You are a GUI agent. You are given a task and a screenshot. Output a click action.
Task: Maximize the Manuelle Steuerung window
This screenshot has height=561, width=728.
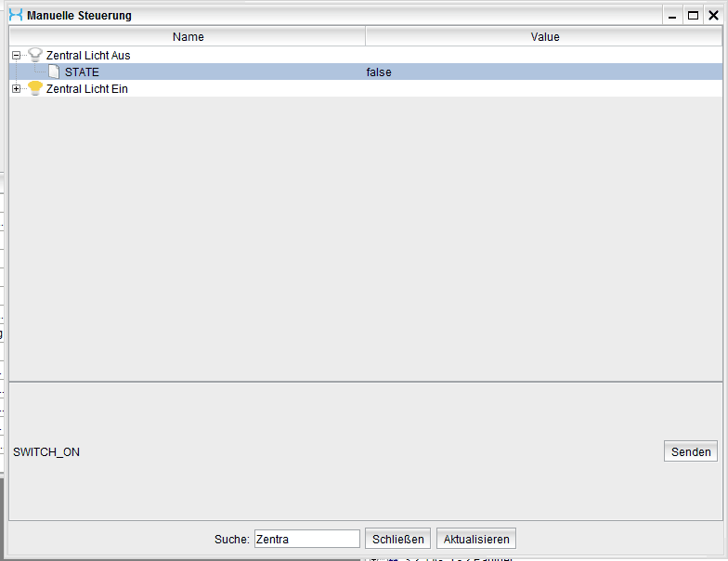[x=692, y=15]
